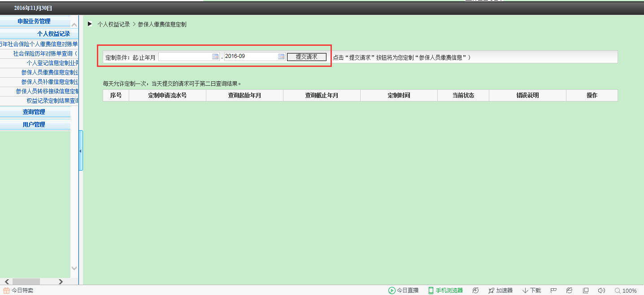Click the 错误说明 column header

coord(527,96)
